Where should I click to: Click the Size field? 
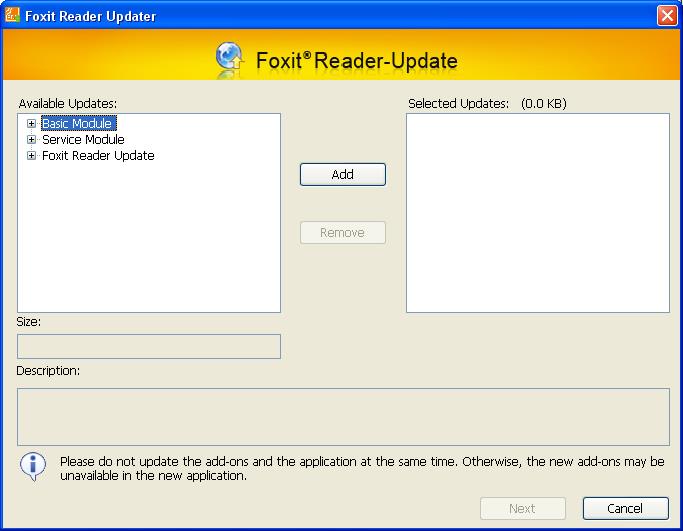tap(149, 347)
